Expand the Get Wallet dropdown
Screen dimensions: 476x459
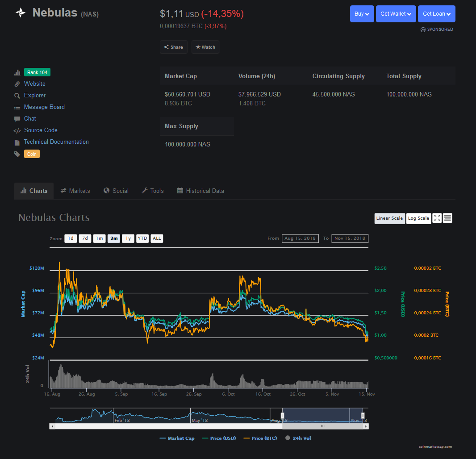(396, 14)
